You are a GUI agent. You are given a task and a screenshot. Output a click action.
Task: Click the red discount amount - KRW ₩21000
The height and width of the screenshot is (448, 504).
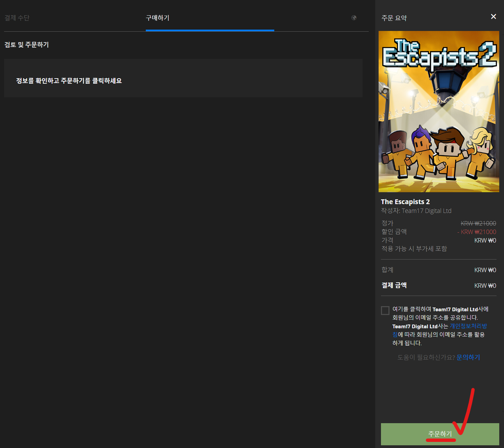[476, 232]
